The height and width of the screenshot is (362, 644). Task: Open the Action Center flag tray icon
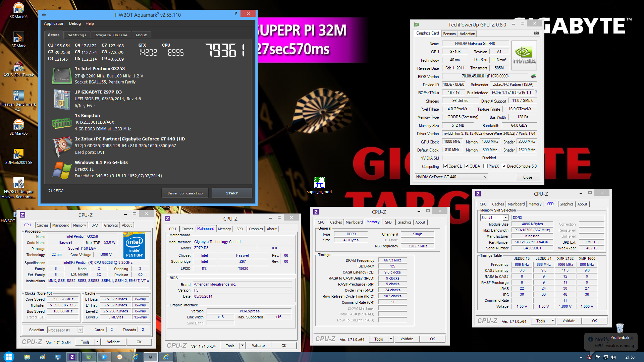[597, 357]
